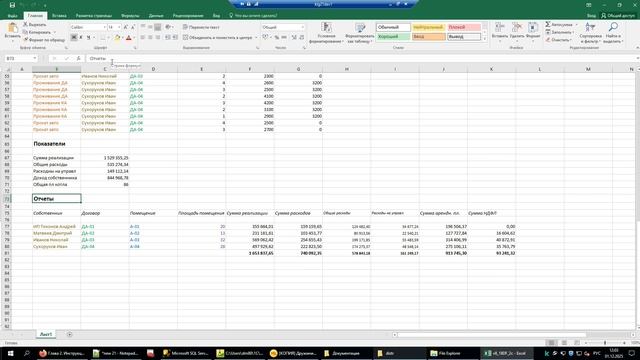Switch to the Formulas (Формулы) tab
The height and width of the screenshot is (360, 640).
click(130, 16)
